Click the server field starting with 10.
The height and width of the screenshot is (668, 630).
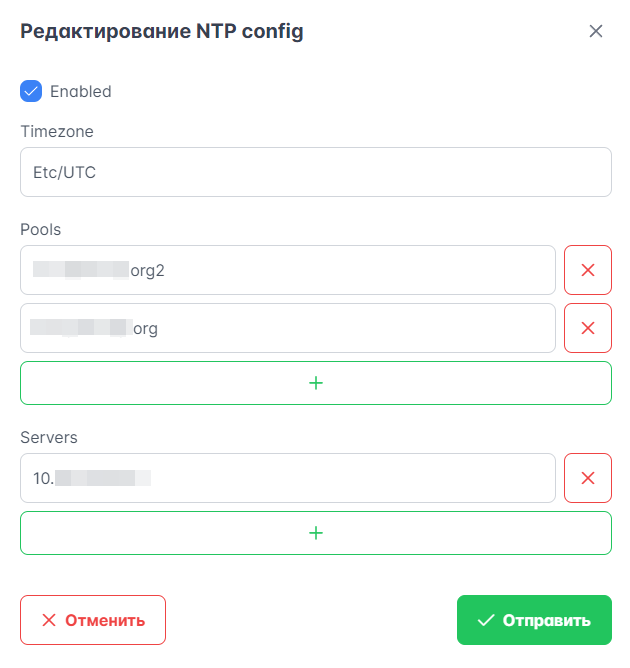[x=287, y=478]
